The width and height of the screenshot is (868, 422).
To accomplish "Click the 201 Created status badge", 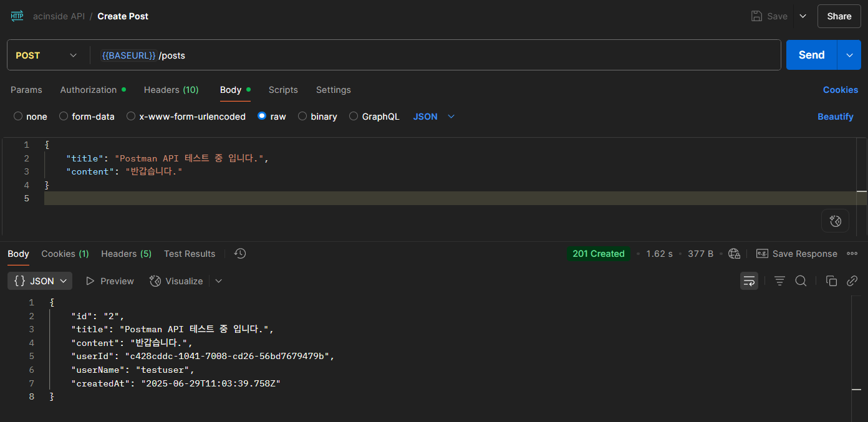I will pyautogui.click(x=599, y=254).
